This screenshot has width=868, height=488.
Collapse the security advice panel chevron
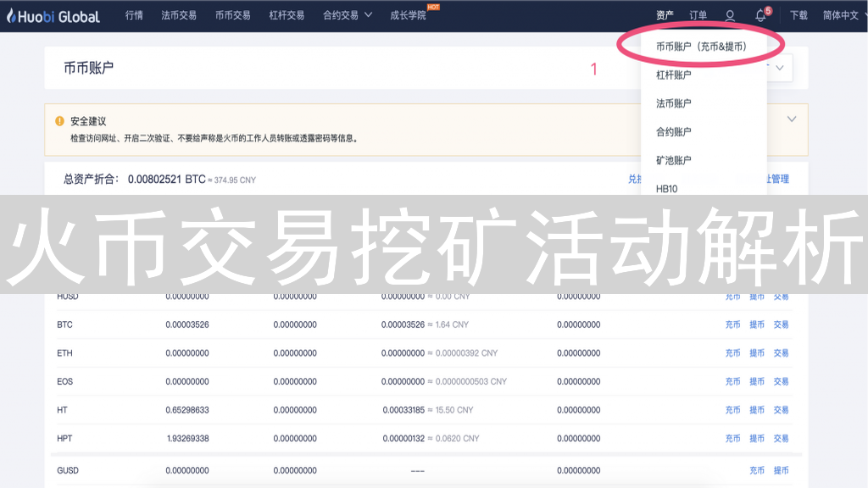tap(792, 119)
